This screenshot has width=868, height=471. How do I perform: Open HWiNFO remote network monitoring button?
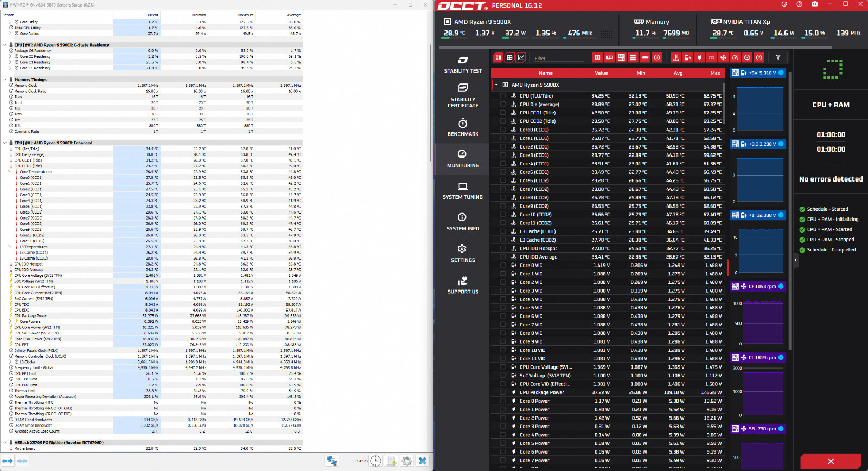331,461
